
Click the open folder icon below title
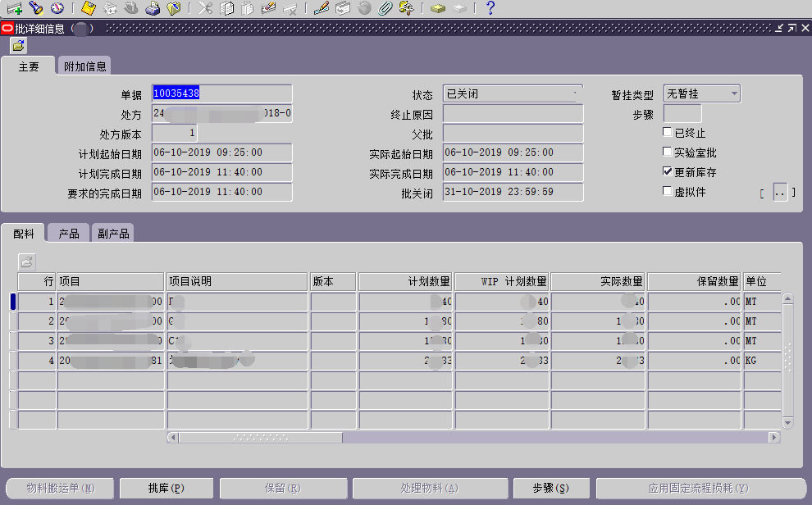tap(18, 46)
